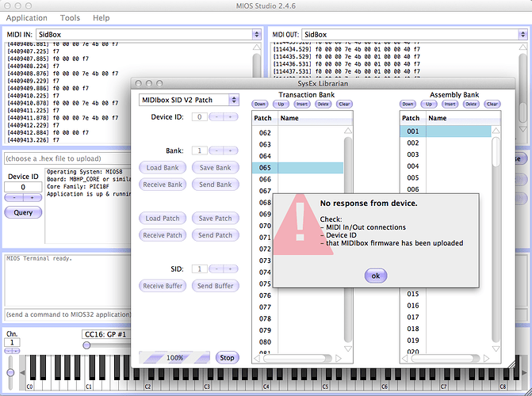Click the 100% progress bar
The width and height of the screenshot is (532, 396).
click(174, 358)
